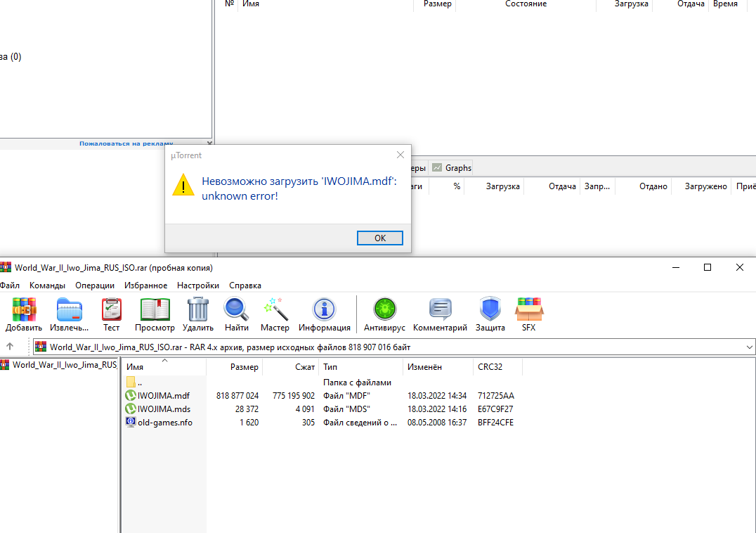Sort file list by Сжат column
Image resolution: width=756 pixels, height=533 pixels.
pos(290,366)
